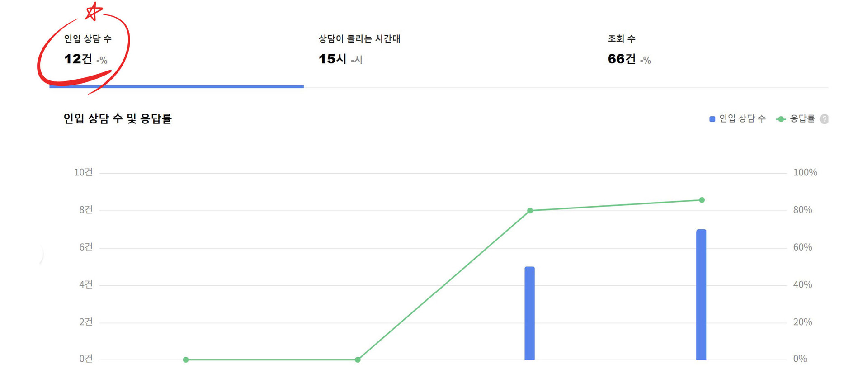This screenshot has width=868, height=388.
Task: Expand details for 상담이 몰리는 시간대
Action: click(359, 49)
